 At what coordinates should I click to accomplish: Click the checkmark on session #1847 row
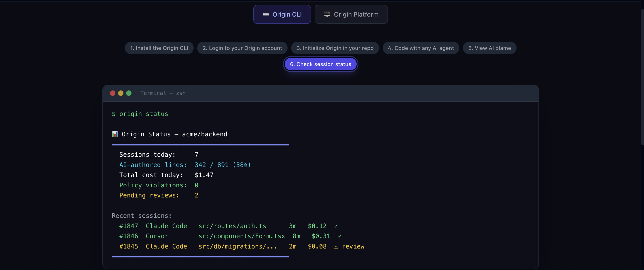point(336,226)
